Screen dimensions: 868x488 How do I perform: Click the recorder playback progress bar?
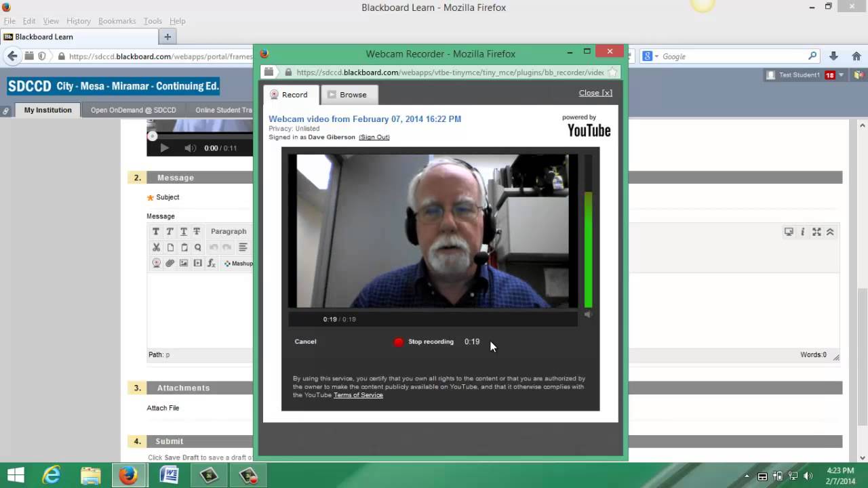coord(433,319)
